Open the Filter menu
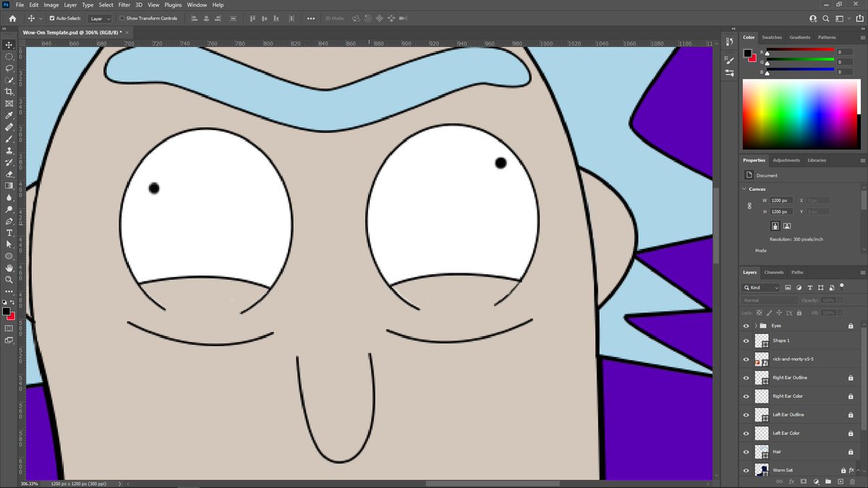The image size is (868, 488). (x=124, y=5)
